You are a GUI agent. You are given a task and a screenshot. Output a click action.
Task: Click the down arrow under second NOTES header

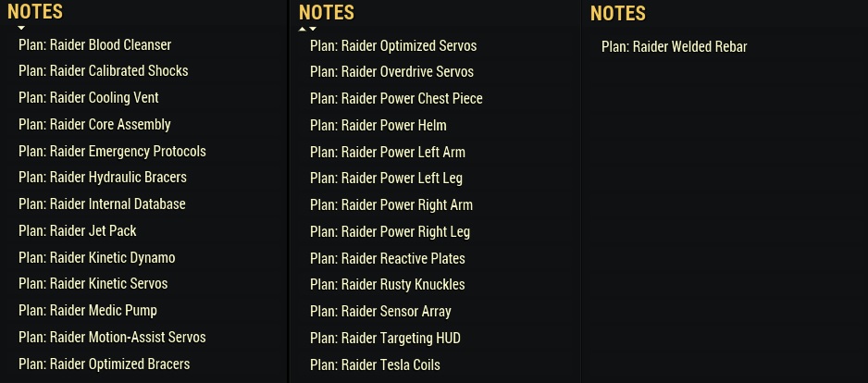click(x=313, y=29)
